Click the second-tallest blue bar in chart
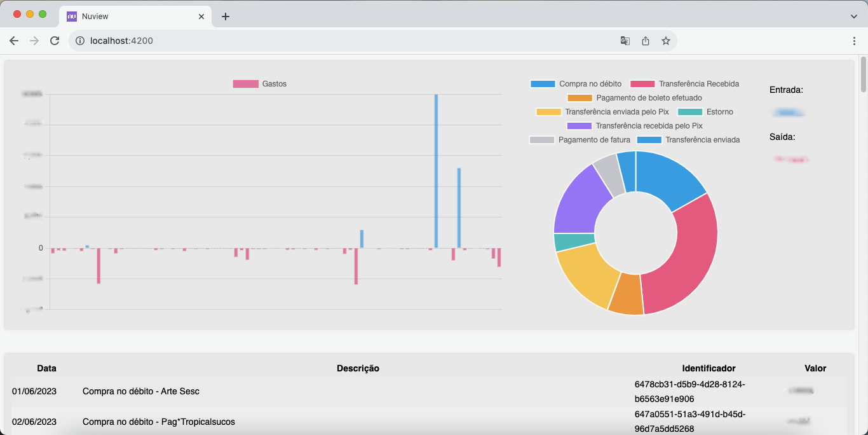 coord(459,208)
